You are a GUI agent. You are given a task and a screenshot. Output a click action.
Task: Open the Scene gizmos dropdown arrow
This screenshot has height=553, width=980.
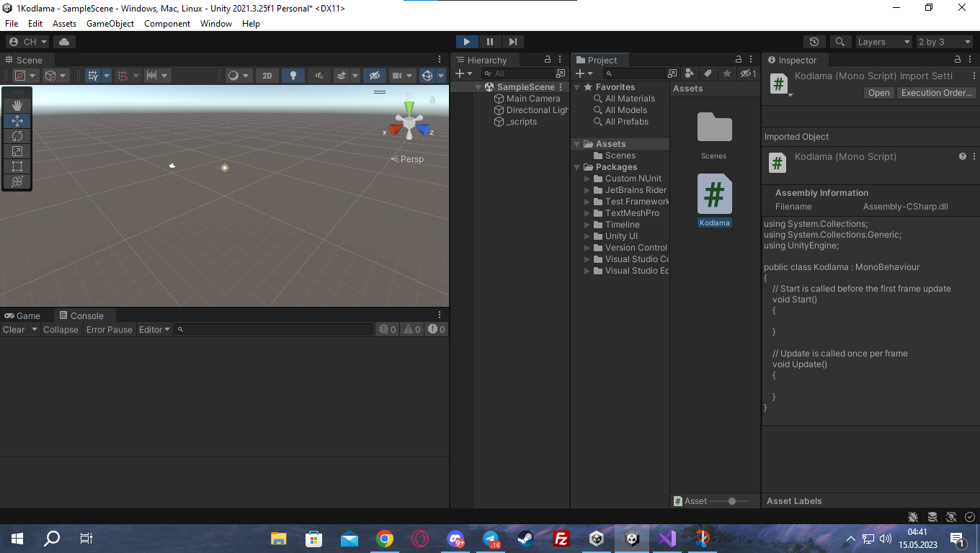pos(441,75)
